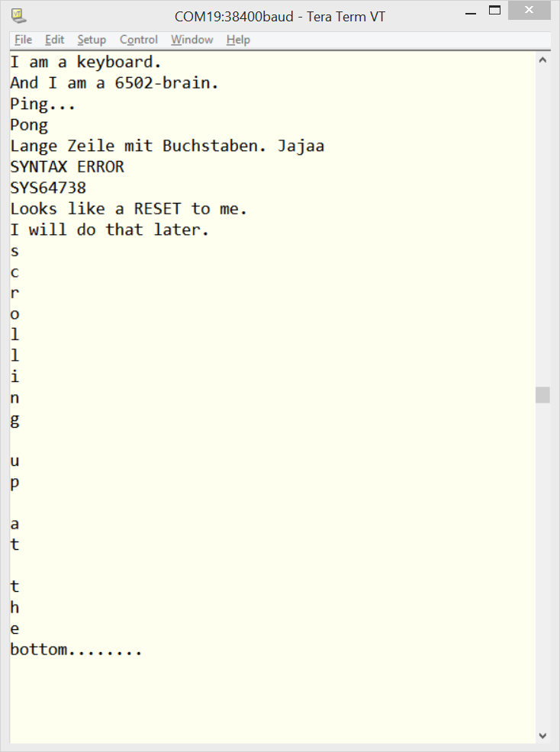
Task: Click the vertical scrollbar thumb
Action: click(542, 395)
